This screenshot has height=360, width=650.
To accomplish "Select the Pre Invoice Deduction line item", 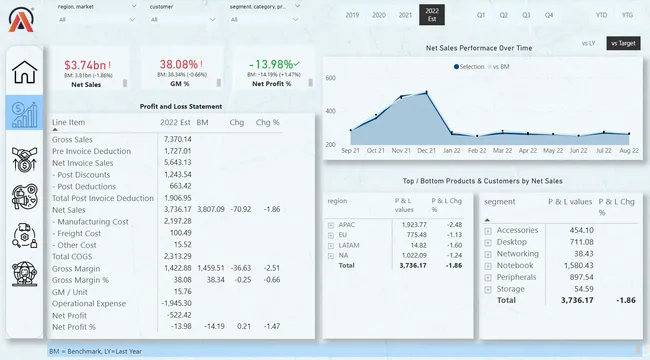I will coord(91,151).
